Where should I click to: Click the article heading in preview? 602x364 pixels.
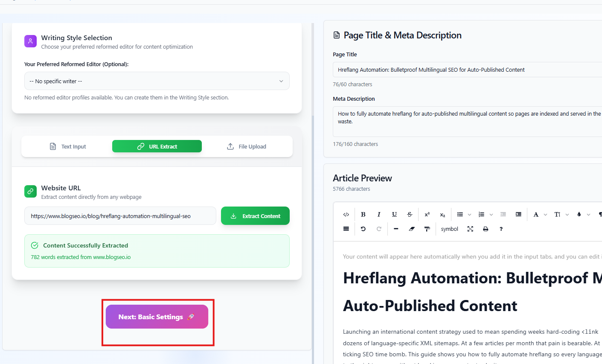point(472,292)
